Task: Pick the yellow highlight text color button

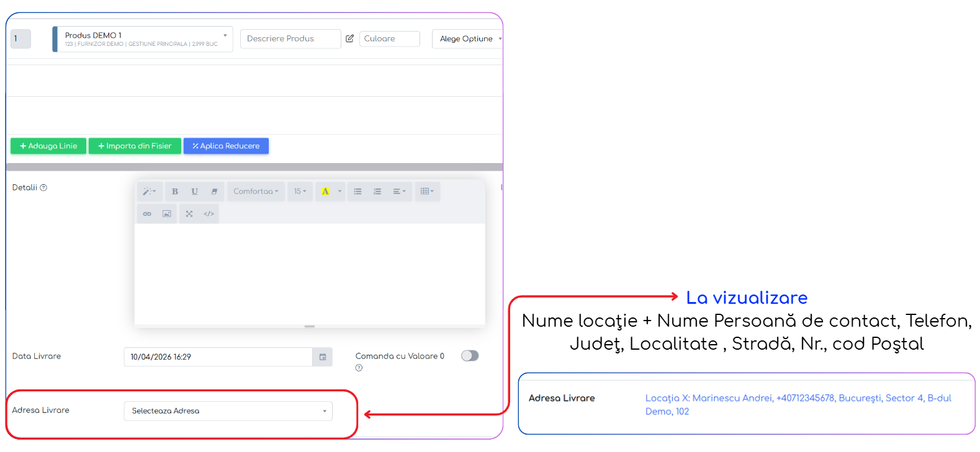Action: (x=325, y=192)
